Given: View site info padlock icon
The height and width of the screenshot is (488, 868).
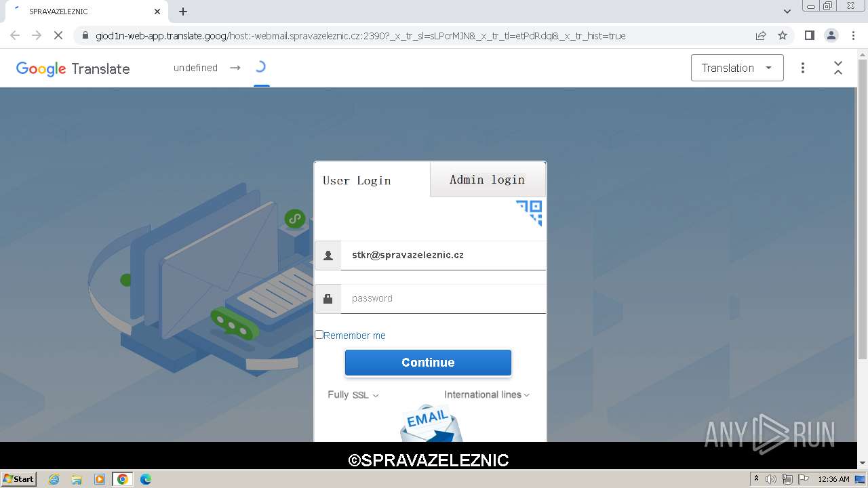Looking at the screenshot, I should click(x=85, y=35).
